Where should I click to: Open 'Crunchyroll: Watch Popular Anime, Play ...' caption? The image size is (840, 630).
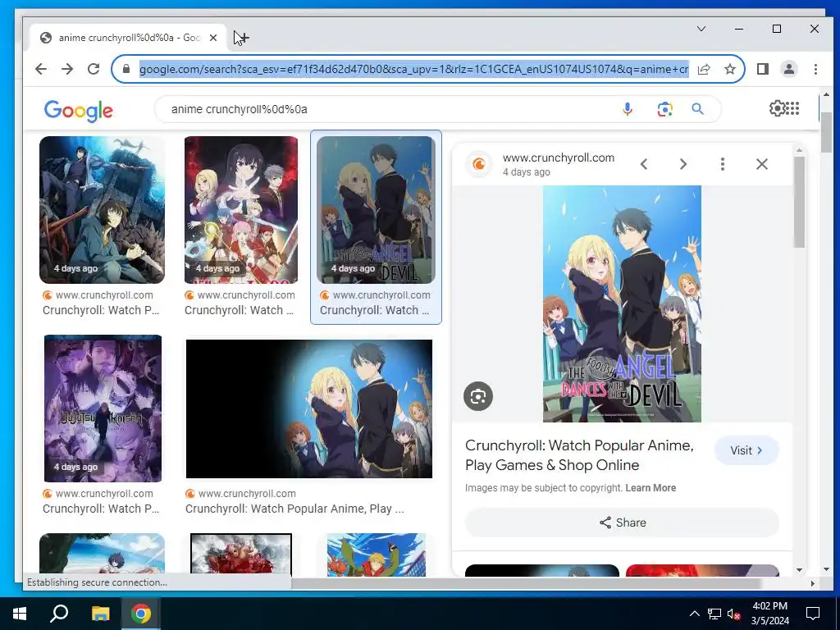pyautogui.click(x=294, y=509)
